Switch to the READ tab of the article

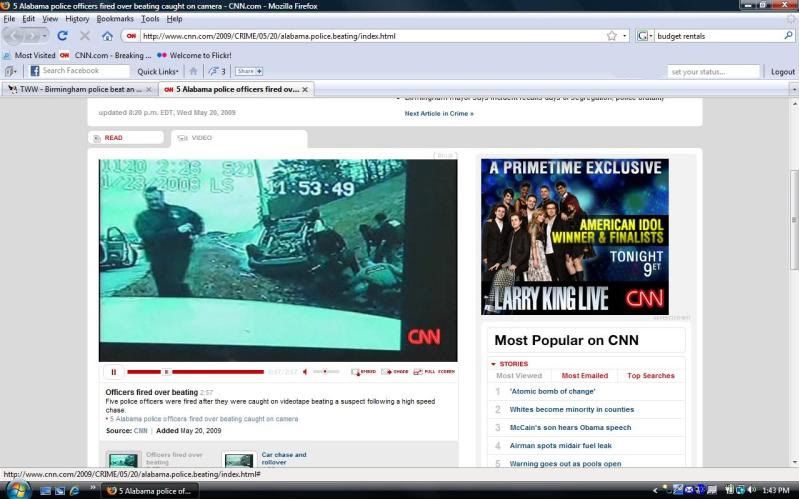(126, 138)
